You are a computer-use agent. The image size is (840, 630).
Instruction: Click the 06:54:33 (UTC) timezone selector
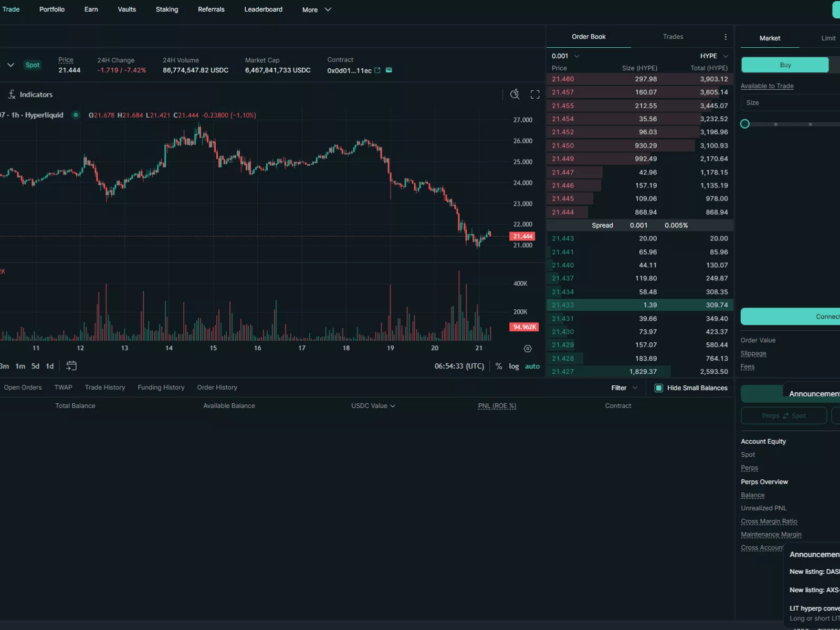coord(459,366)
